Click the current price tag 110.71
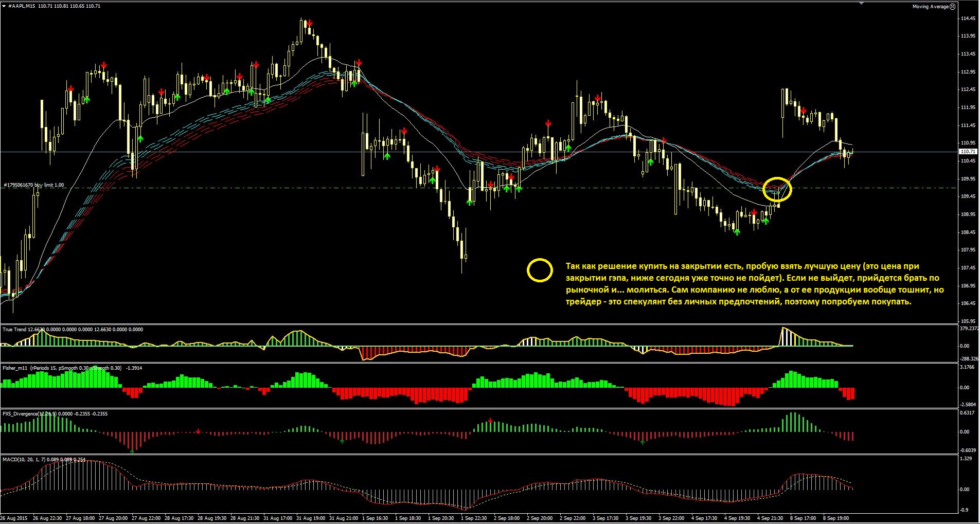Image resolution: width=980 pixels, height=524 pixels. 968,152
